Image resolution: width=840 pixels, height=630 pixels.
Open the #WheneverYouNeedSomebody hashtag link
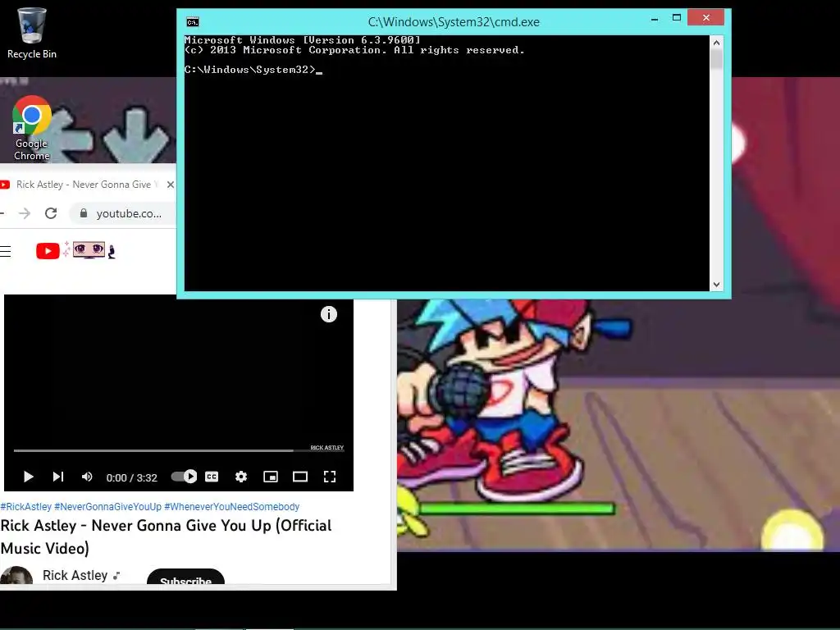tap(231, 506)
